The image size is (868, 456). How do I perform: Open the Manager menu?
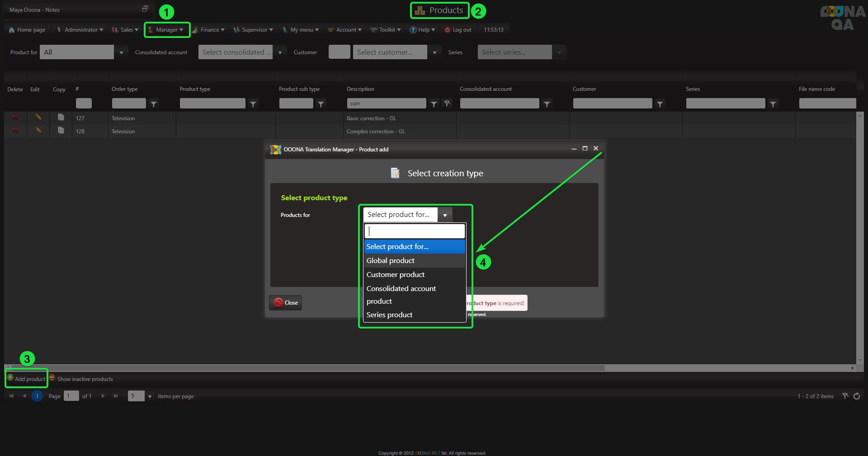tap(167, 30)
